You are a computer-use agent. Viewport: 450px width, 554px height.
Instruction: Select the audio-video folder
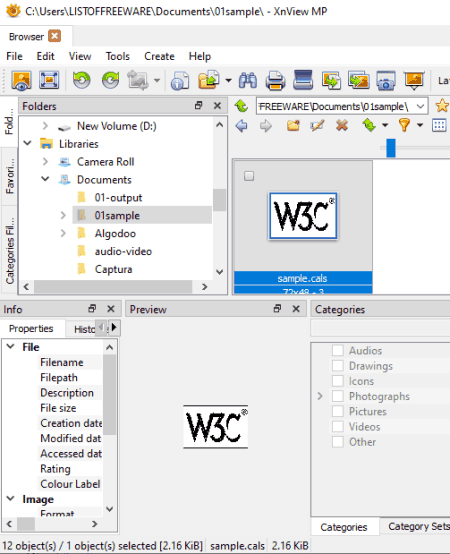tap(123, 251)
